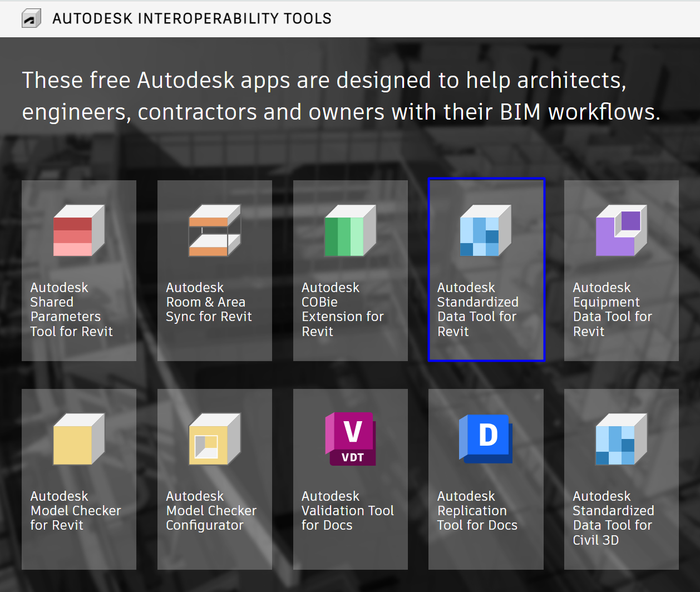This screenshot has height=592, width=700.
Task: Open Autodesk Validation Tool for Docs label
Action: [348, 511]
